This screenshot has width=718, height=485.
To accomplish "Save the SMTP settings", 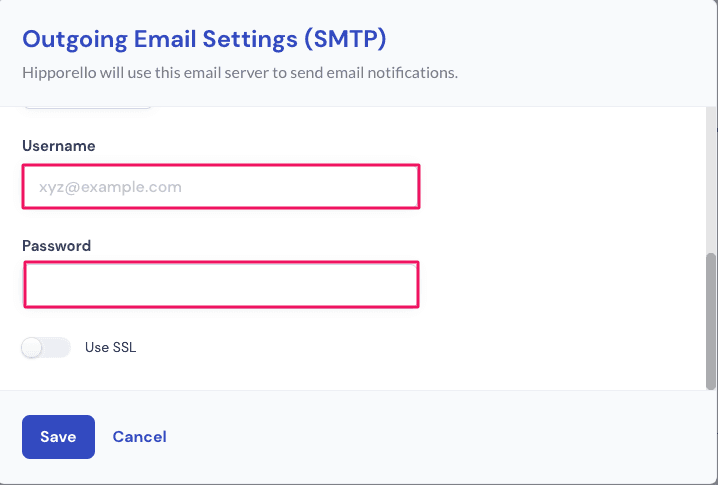I will click(58, 437).
